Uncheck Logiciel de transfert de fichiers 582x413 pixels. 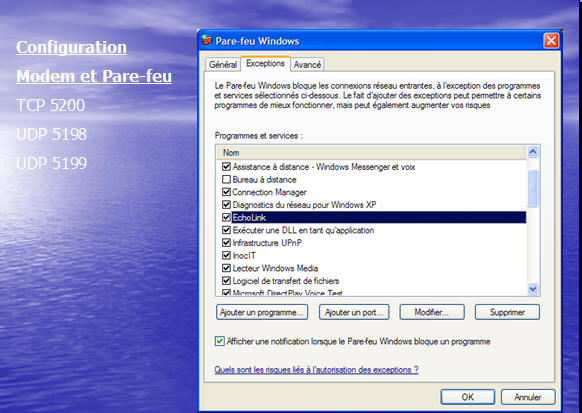pyautogui.click(x=226, y=281)
